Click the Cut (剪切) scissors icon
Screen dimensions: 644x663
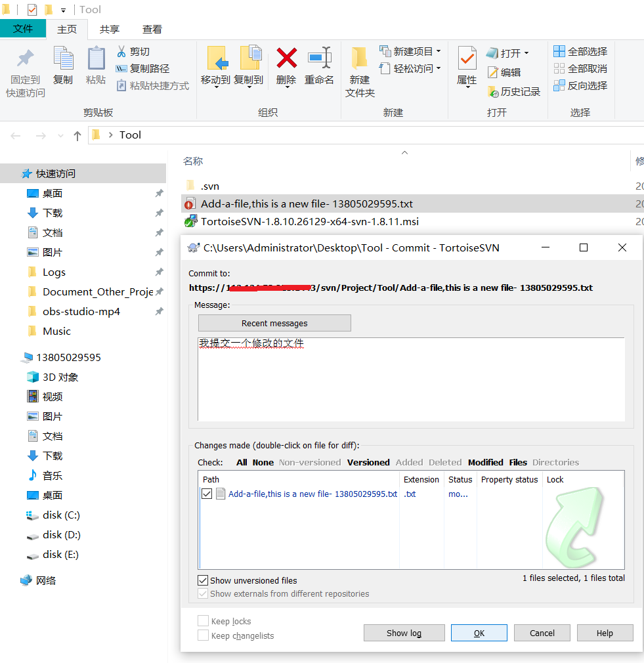click(x=121, y=52)
